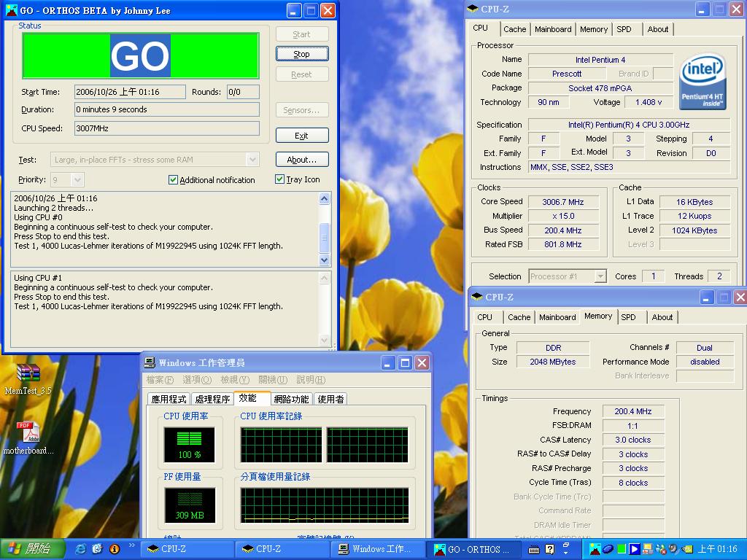Click the Package value Socket 478 mPGA

coord(600,88)
